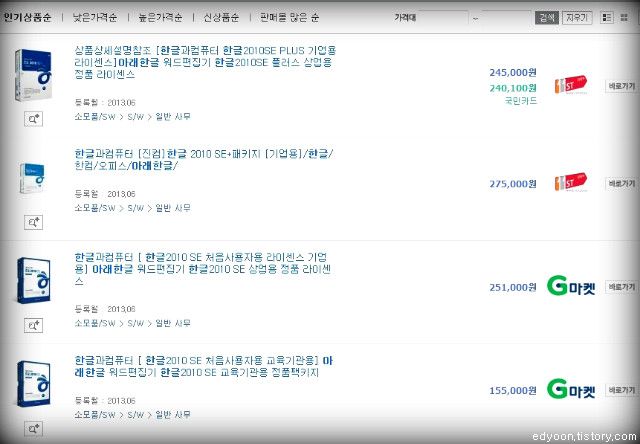
Task: Click the maximum price range input field
Action: (x=506, y=18)
